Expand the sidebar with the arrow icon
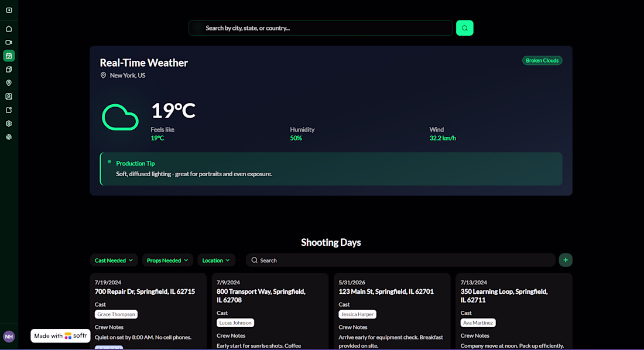 pos(9,11)
